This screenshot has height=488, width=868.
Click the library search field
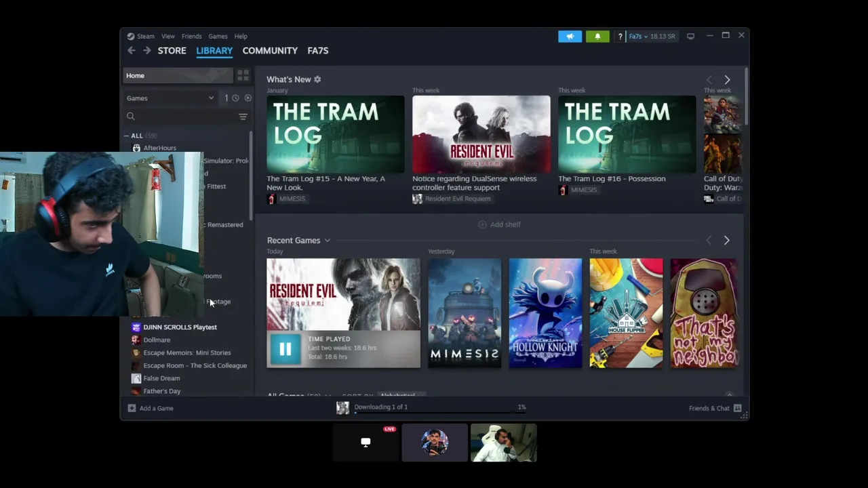[x=180, y=117]
